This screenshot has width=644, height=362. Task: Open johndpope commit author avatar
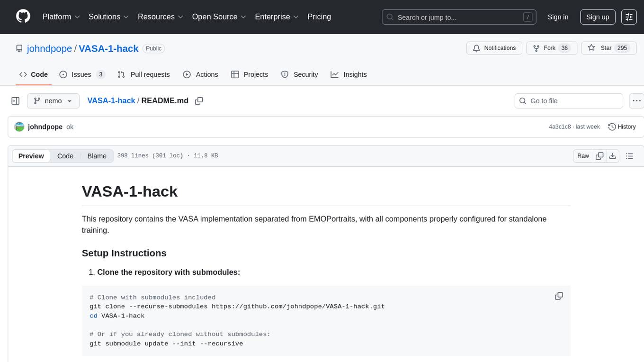[x=19, y=127]
